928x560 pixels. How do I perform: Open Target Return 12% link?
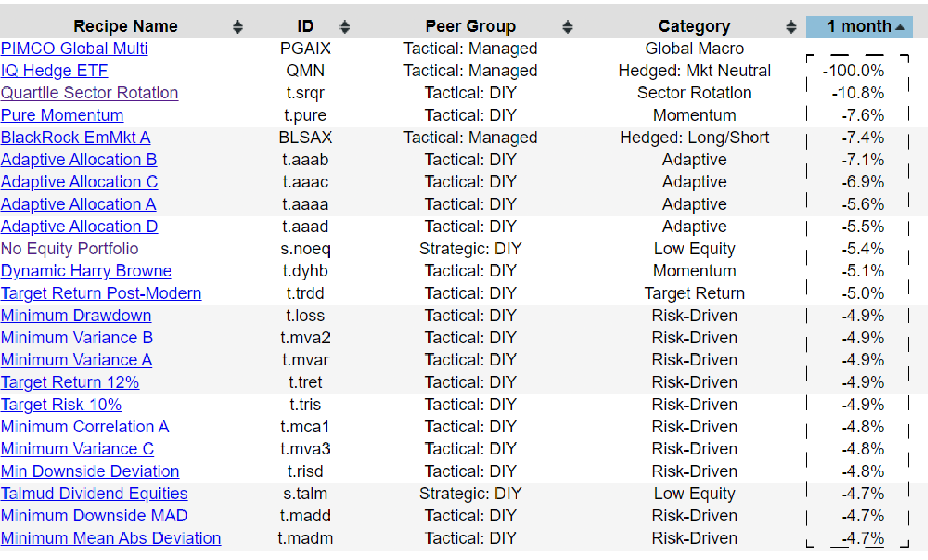point(70,382)
